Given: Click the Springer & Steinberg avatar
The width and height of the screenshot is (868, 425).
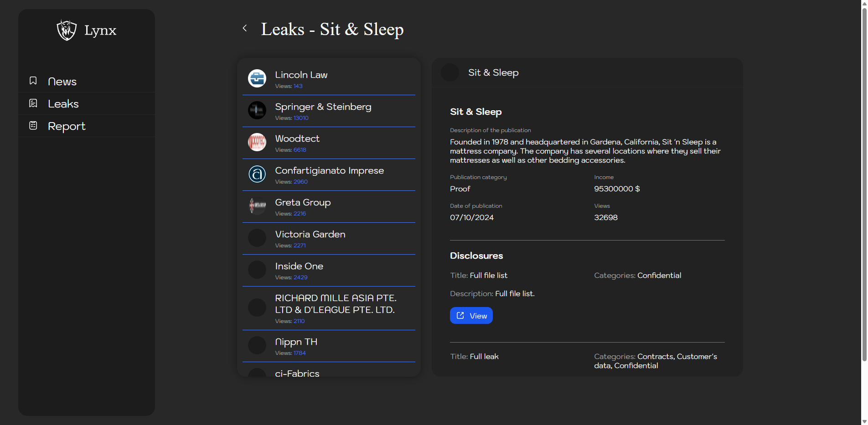Looking at the screenshot, I should tap(257, 110).
